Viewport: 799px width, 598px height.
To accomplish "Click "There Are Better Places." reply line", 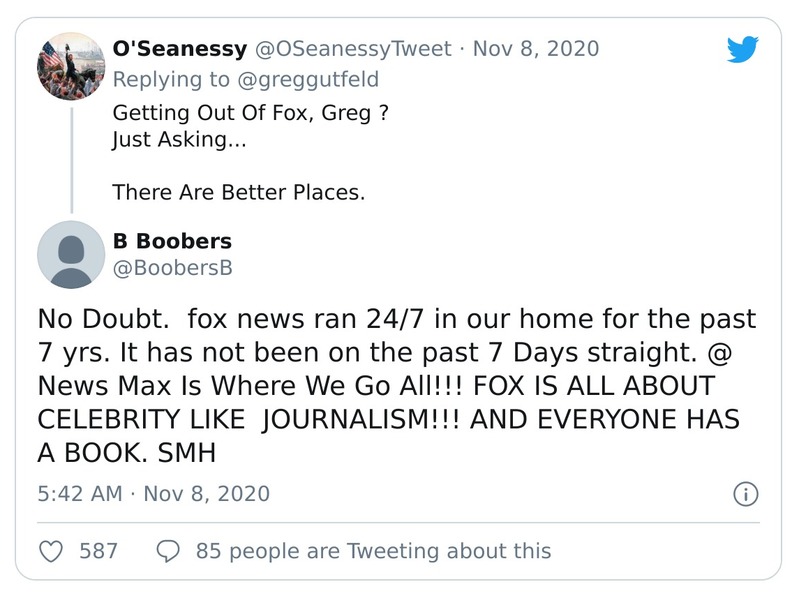I will point(238,191).
